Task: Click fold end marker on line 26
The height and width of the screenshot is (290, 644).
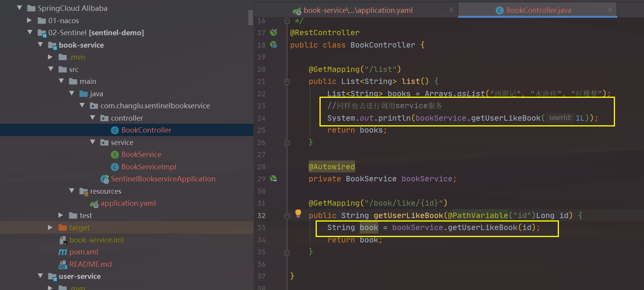Action: pos(287,143)
